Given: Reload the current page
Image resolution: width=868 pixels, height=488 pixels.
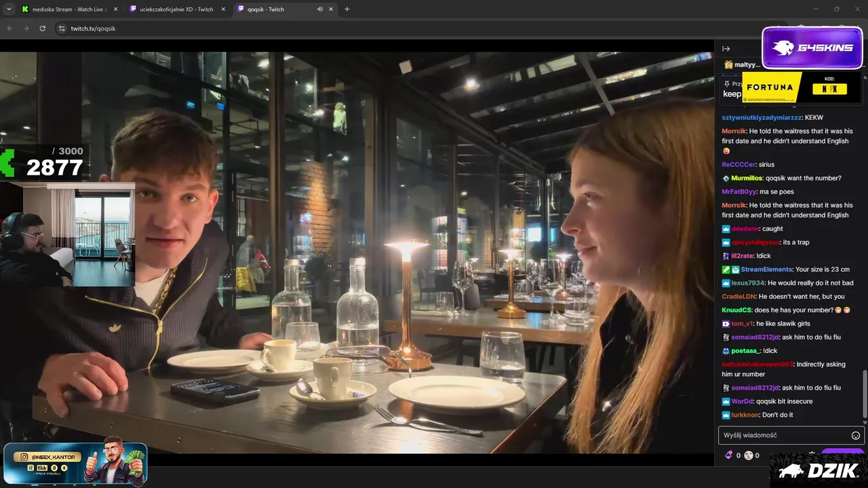Looking at the screenshot, I should (42, 28).
